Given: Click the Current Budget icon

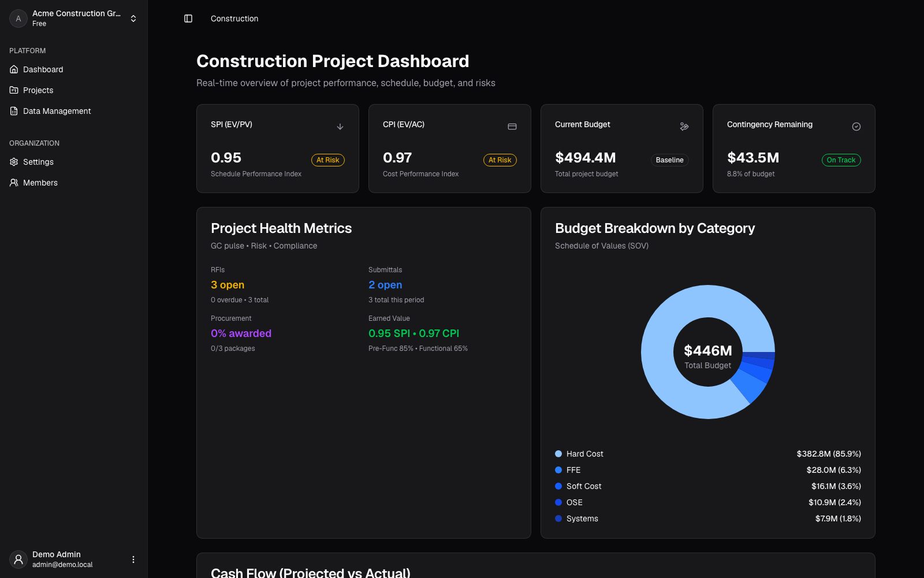Looking at the screenshot, I should 684,127.
